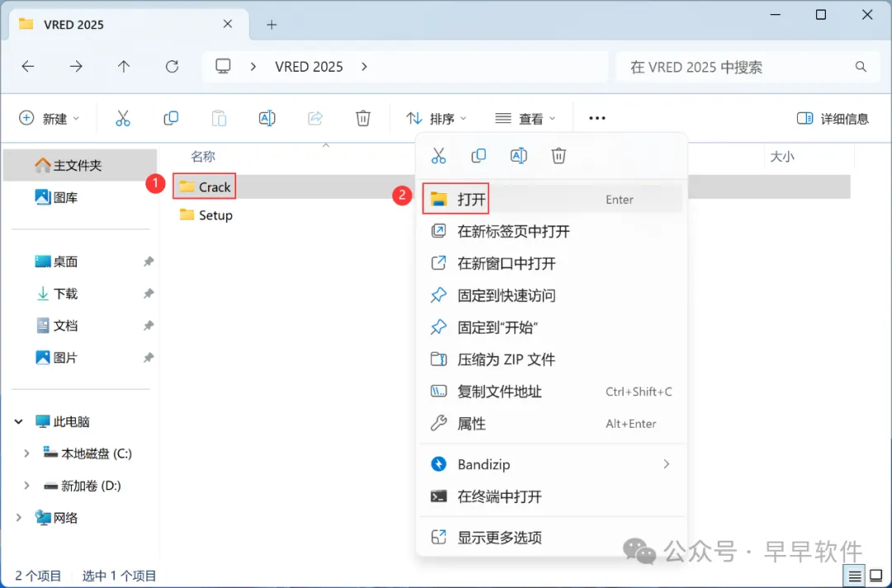Image resolution: width=892 pixels, height=588 pixels.
Task: Click the Delete trash icon in the toolbar
Action: point(363,118)
